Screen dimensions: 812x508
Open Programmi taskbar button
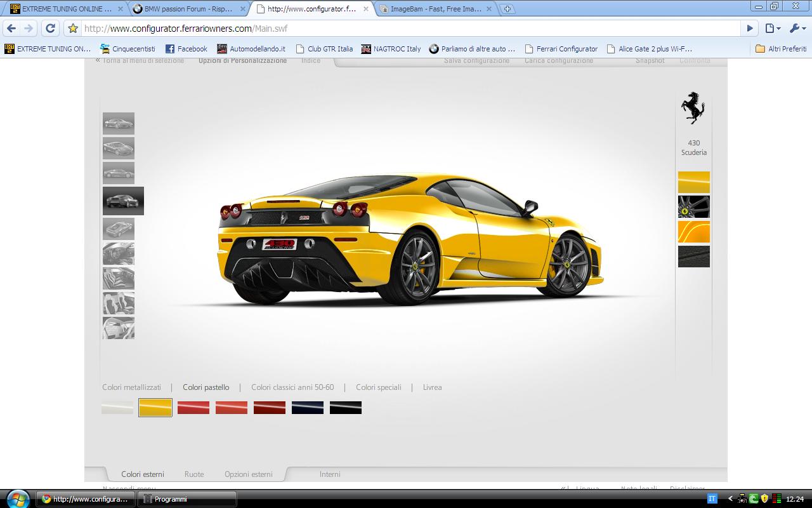point(187,499)
